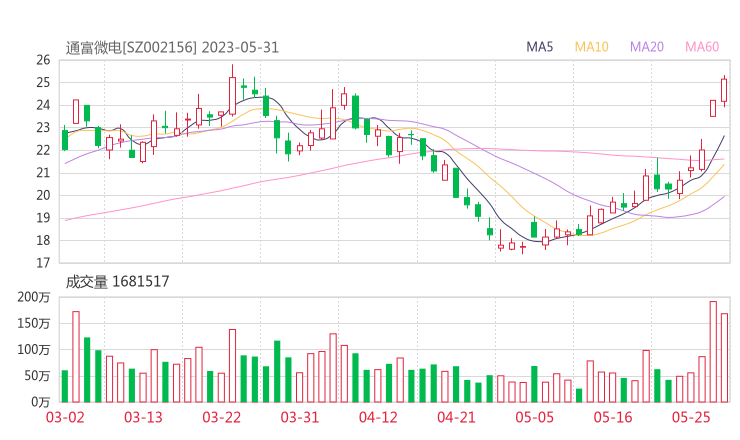Select the tallest volume bar near 200万
Image resolution: width=740 pixels, height=440 pixels.
click(713, 352)
